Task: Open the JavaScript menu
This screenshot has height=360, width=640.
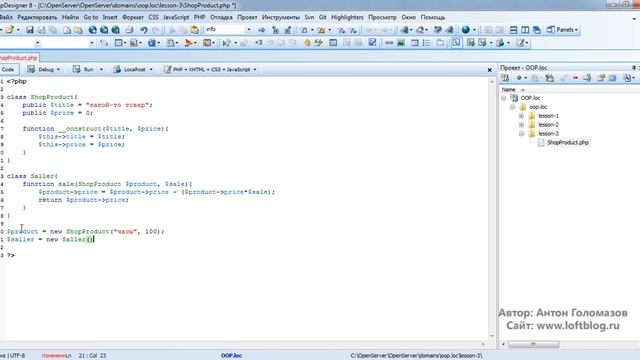Action: 176,18
